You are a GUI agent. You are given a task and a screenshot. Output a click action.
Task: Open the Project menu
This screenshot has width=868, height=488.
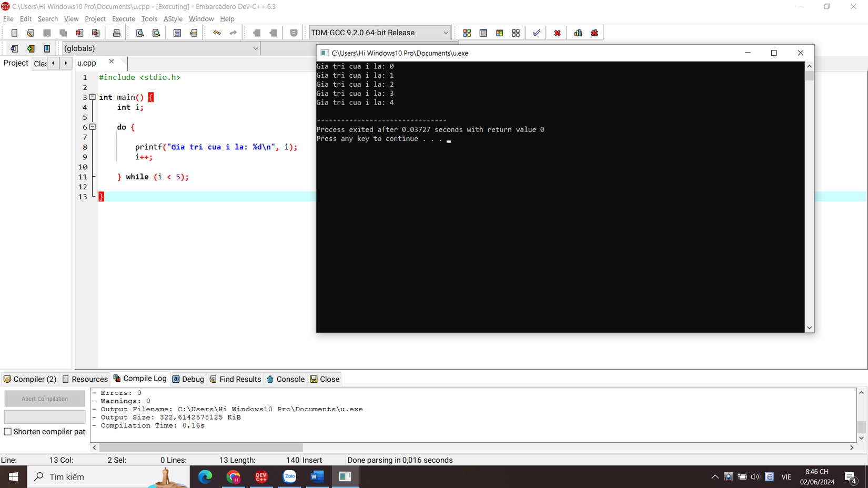point(95,19)
